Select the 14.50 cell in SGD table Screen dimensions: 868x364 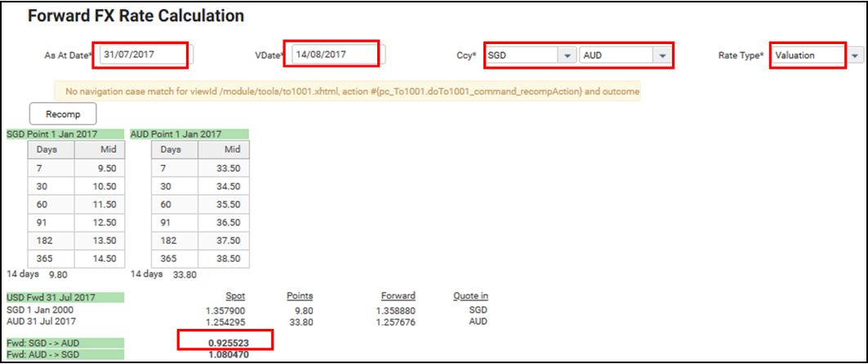100,260
